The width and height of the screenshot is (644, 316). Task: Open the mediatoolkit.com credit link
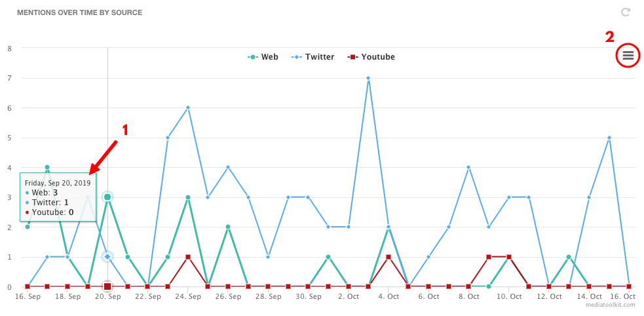pos(617,305)
